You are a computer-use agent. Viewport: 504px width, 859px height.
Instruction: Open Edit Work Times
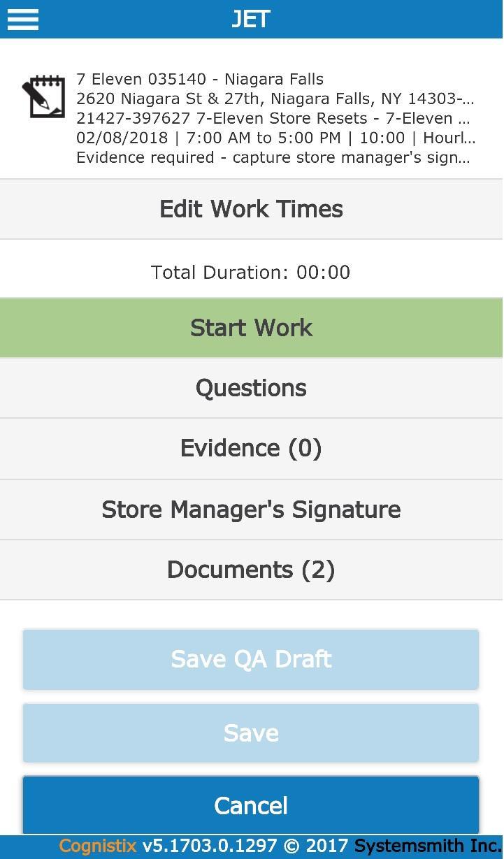point(252,209)
